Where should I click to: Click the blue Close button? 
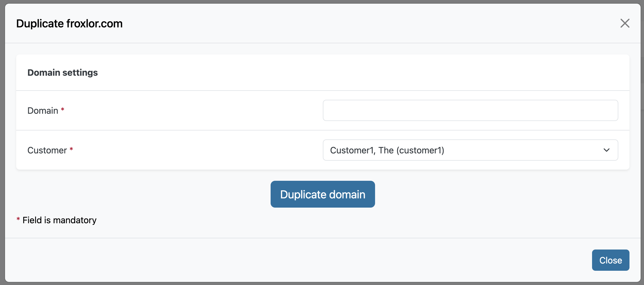click(x=610, y=260)
